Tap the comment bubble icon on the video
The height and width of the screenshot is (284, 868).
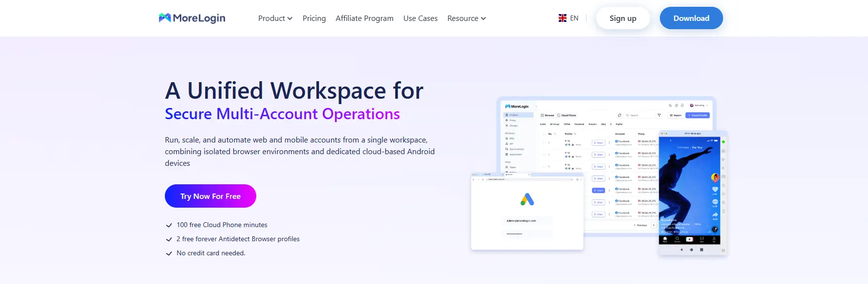[x=715, y=202]
